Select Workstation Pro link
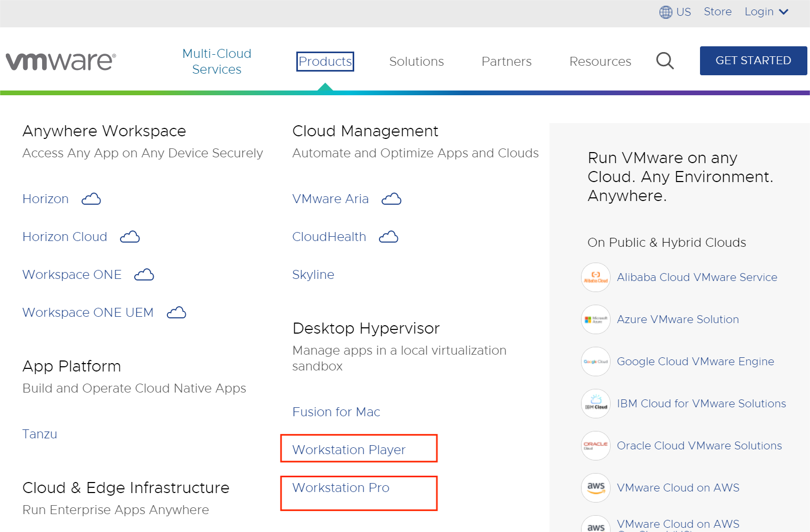 click(341, 488)
